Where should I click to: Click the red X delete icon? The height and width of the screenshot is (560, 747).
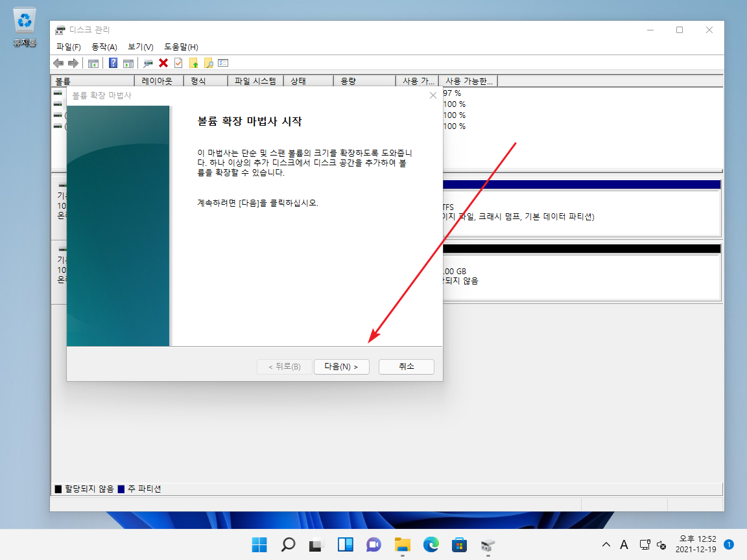click(x=163, y=63)
